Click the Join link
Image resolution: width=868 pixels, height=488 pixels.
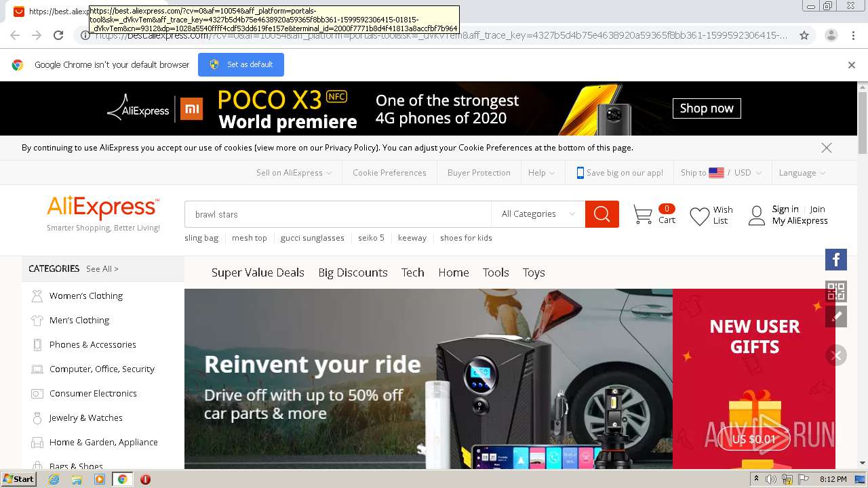click(817, 209)
